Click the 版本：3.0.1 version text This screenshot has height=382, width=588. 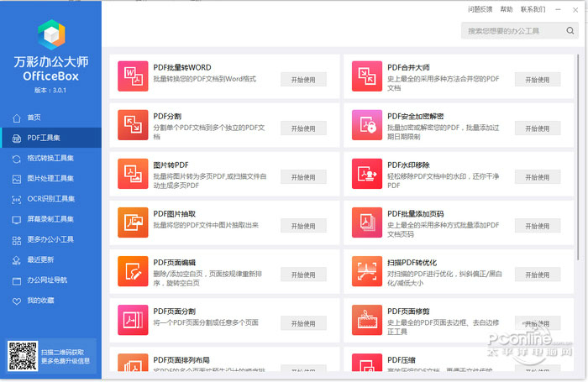click(50, 91)
